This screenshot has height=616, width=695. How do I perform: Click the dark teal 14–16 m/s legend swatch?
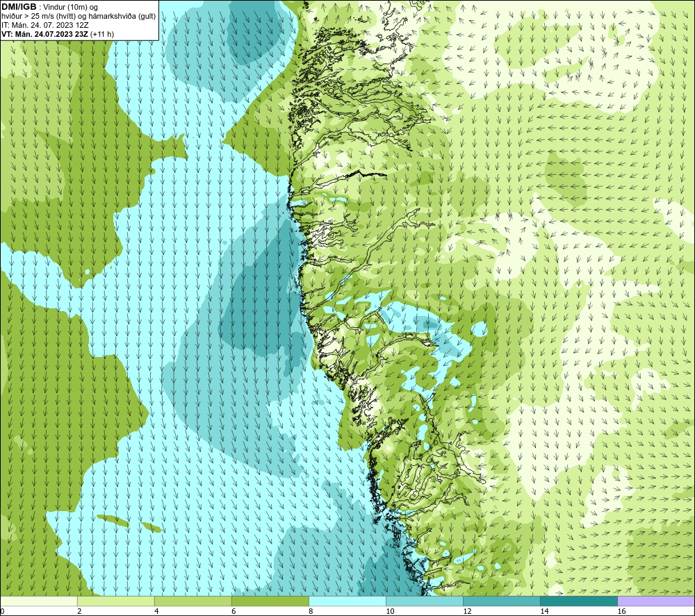click(579, 601)
